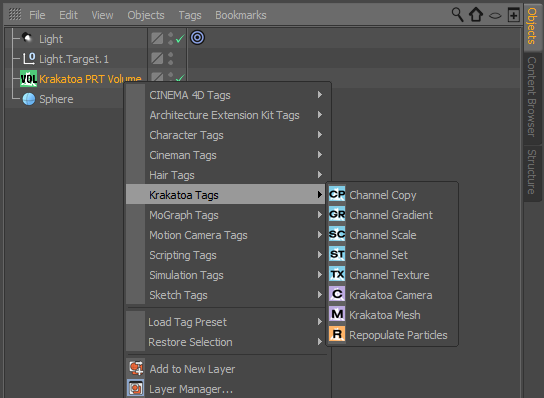Toggle the Light.Target.1 layer box

(x=157, y=58)
